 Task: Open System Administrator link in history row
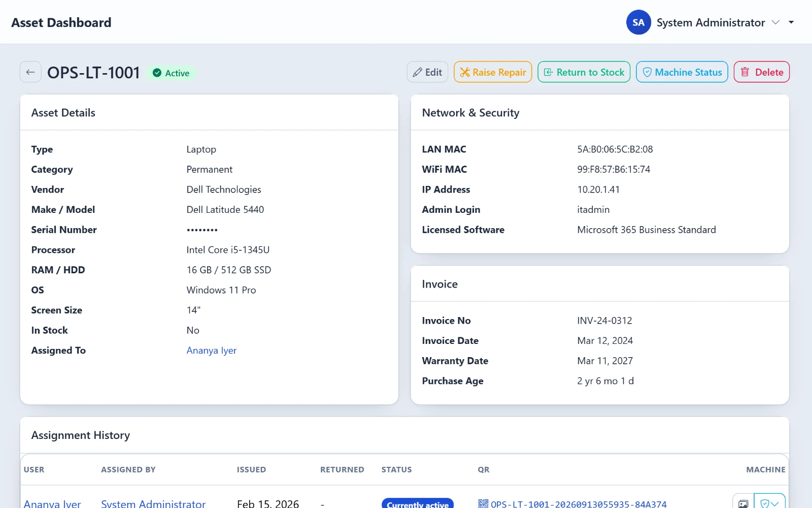click(x=153, y=503)
